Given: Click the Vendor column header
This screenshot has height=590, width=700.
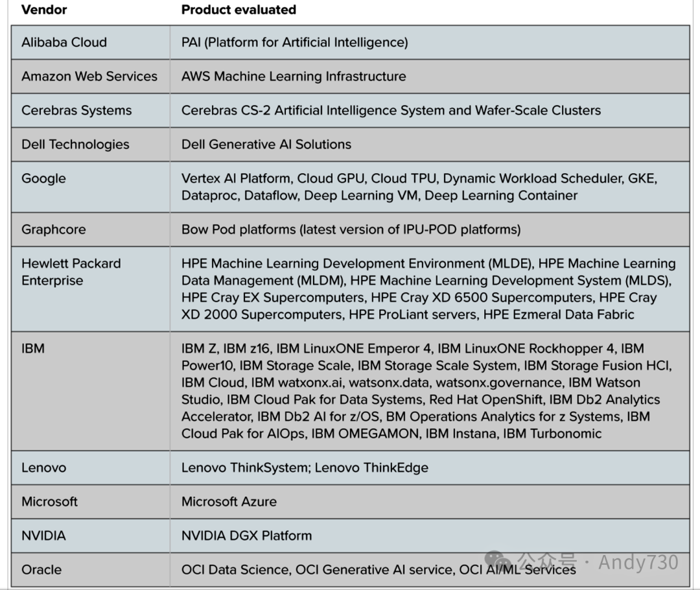Looking at the screenshot, I should (x=44, y=9).
